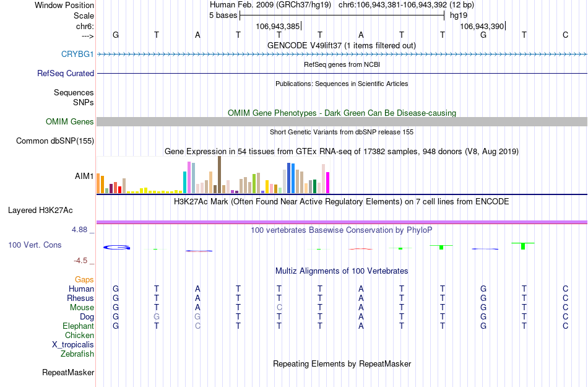Click position label 106,943,390

pos(482,26)
